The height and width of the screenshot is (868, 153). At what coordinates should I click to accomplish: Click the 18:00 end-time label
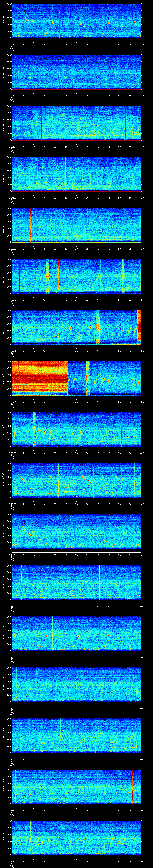[141, 861]
